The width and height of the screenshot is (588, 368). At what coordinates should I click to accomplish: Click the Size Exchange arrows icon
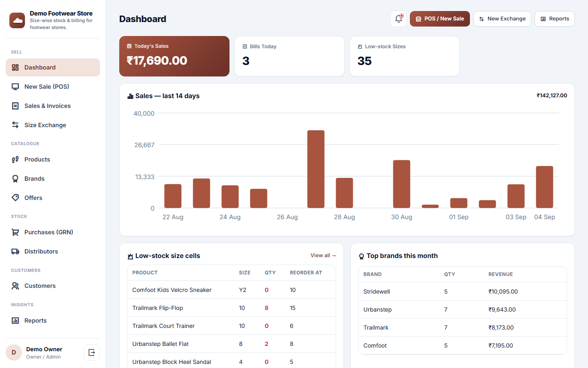(16, 125)
